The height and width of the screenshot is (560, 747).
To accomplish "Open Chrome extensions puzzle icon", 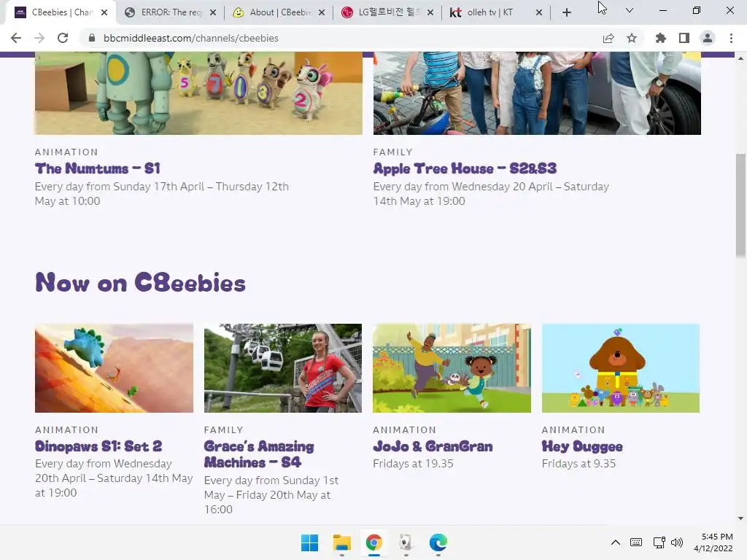I will coord(660,38).
